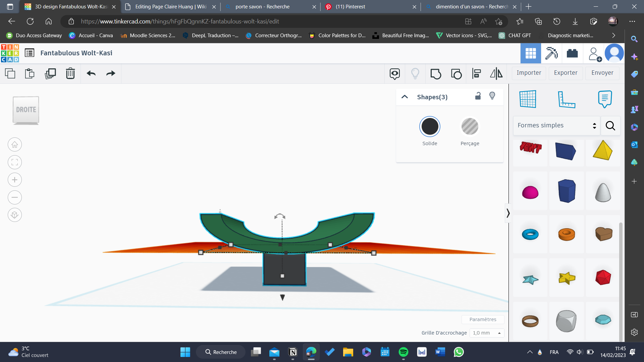
Task: Toggle Show all lightbulb in toolbar
Action: point(415,73)
